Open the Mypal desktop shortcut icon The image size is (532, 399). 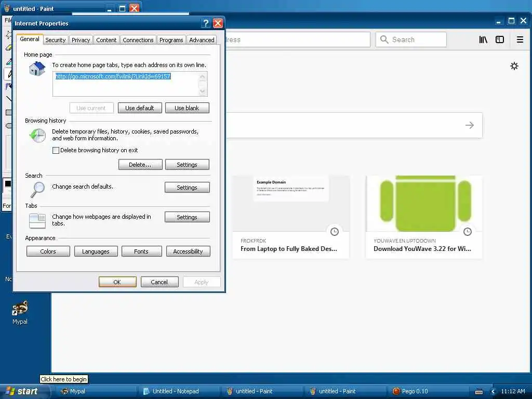[x=20, y=312]
